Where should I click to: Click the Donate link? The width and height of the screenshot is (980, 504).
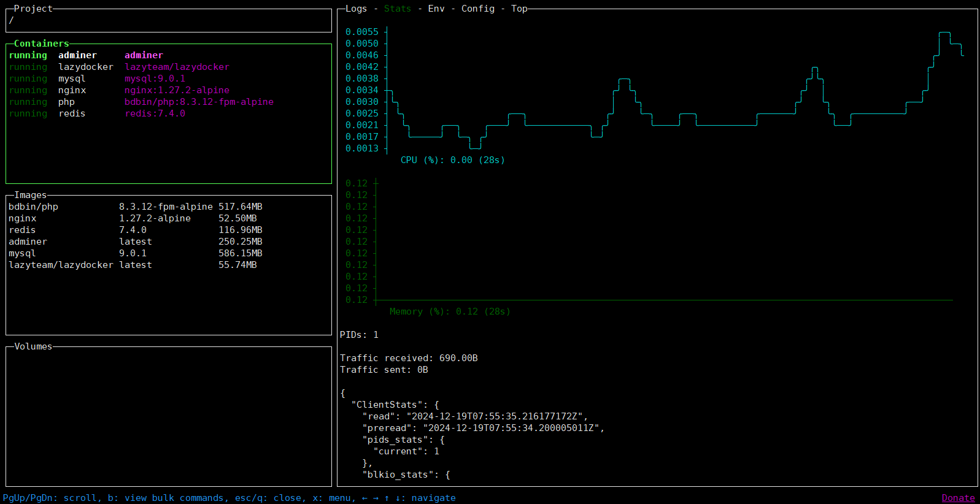pyautogui.click(x=959, y=498)
